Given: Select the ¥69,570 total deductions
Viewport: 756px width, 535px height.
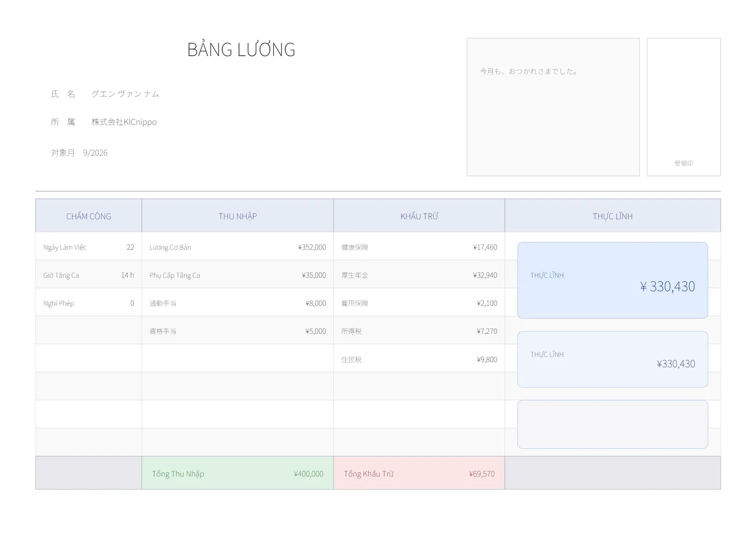Looking at the screenshot, I should pos(481,474).
